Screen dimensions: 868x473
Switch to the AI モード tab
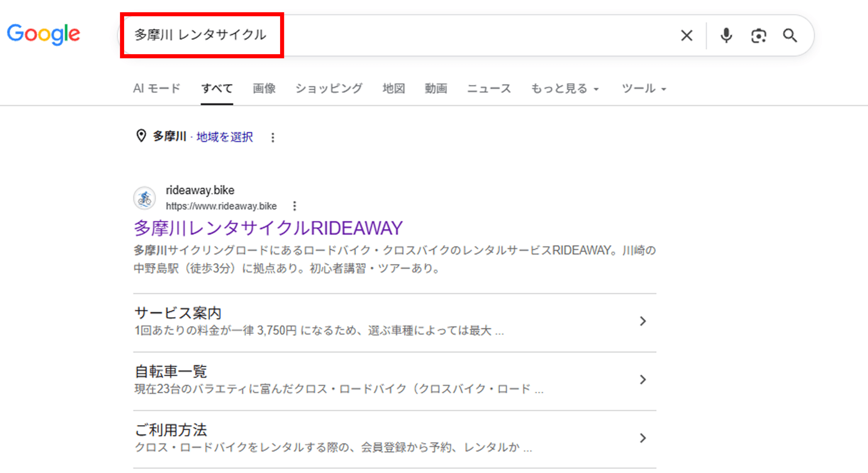point(157,89)
